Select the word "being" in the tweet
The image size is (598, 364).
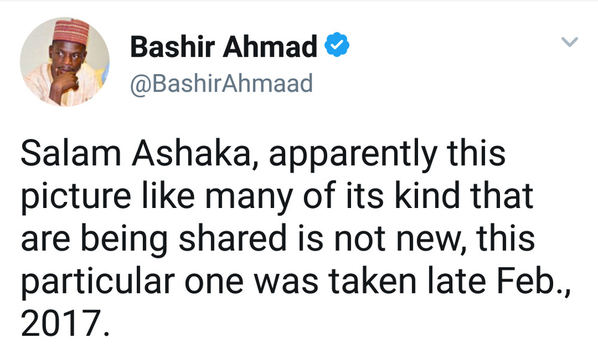[x=124, y=240]
